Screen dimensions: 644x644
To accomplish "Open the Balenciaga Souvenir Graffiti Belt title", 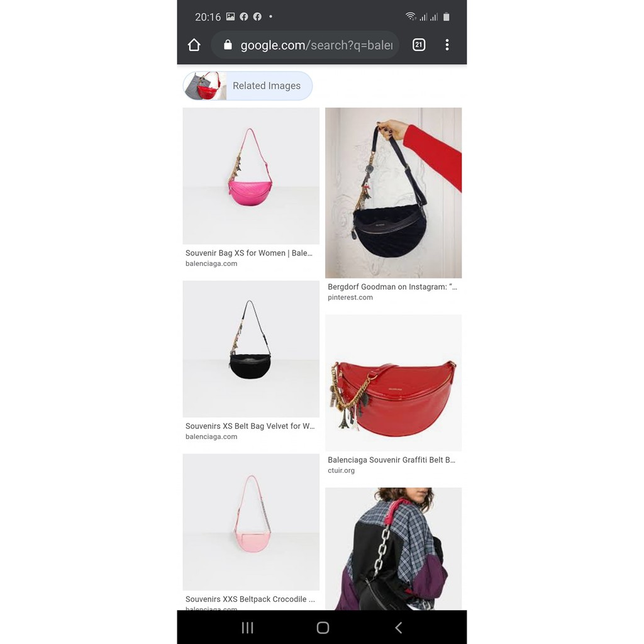I will coord(391,460).
